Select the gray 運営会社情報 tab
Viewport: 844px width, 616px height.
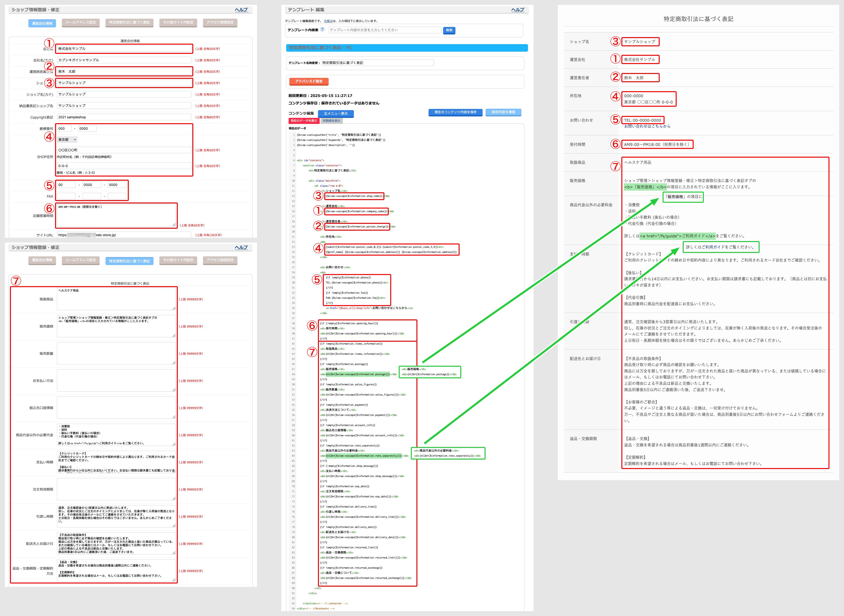tap(42, 260)
